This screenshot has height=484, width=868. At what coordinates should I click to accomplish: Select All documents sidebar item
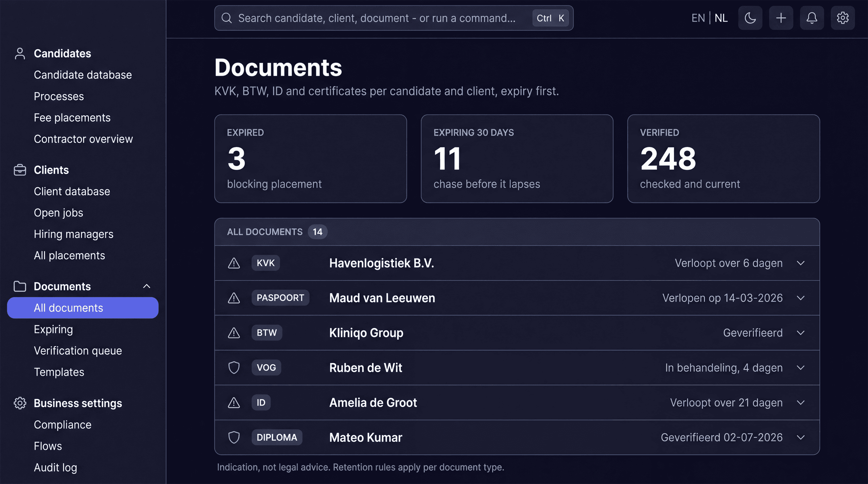pos(83,308)
